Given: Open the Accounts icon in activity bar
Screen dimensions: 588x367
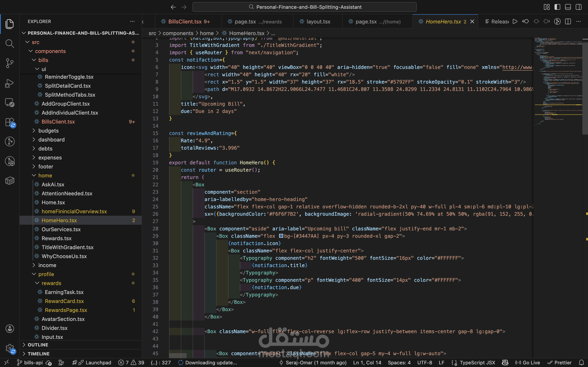Looking at the screenshot, I should pyautogui.click(x=9, y=329).
